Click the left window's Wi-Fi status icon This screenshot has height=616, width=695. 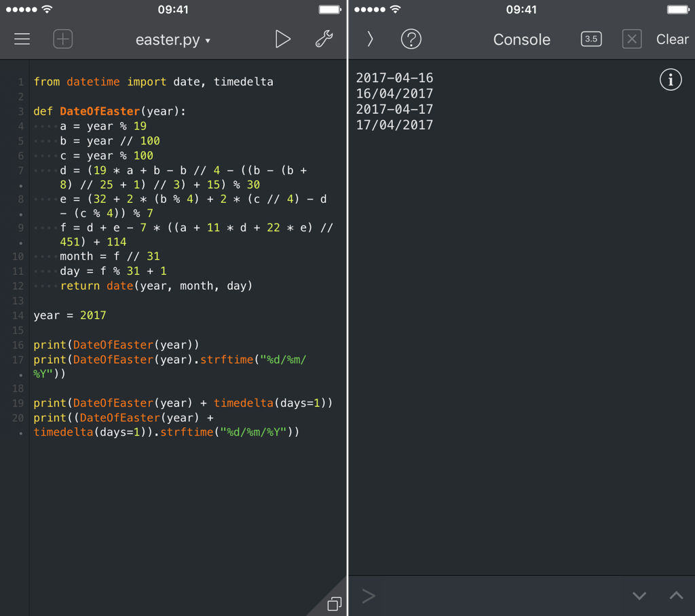47,9
